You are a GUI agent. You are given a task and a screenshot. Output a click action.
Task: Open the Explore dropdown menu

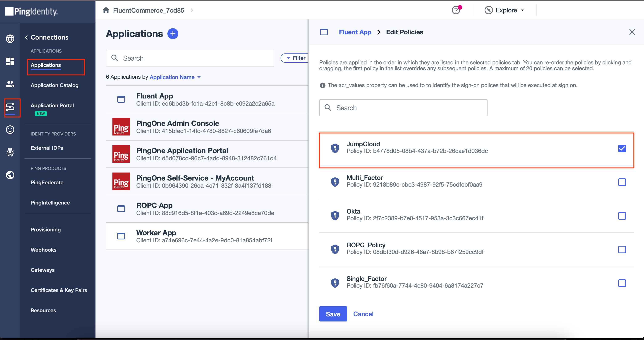(505, 10)
